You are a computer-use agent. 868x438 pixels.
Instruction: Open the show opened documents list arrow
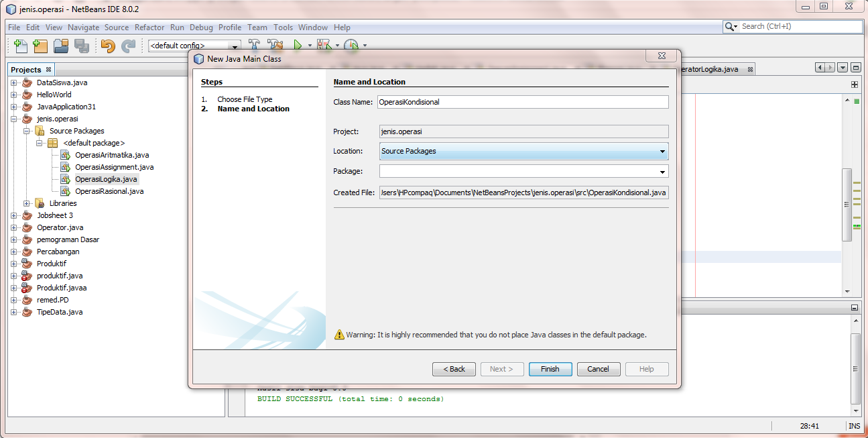pos(843,68)
